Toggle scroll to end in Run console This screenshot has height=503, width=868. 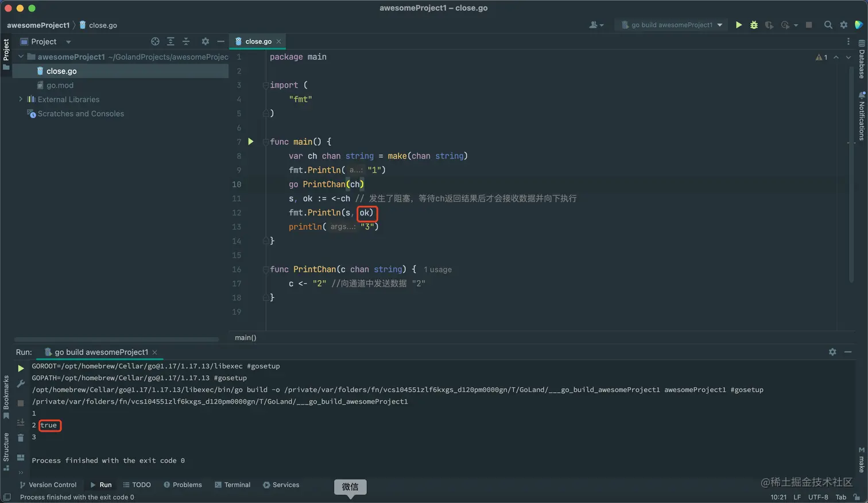coord(21,422)
